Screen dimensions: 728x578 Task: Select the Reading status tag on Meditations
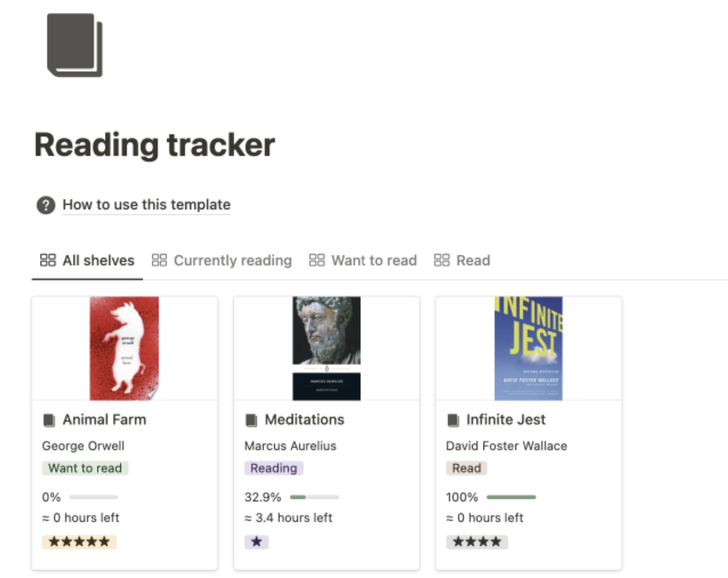273,468
